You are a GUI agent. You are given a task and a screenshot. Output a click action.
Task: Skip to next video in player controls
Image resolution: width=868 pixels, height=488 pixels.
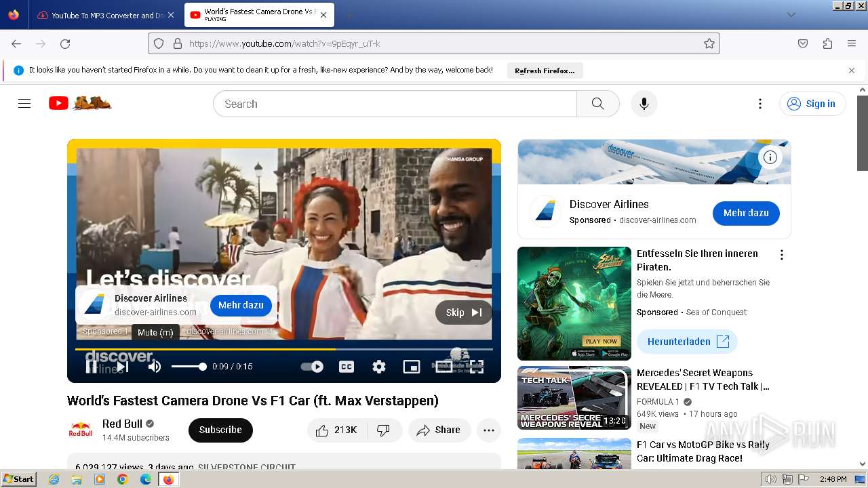click(123, 367)
